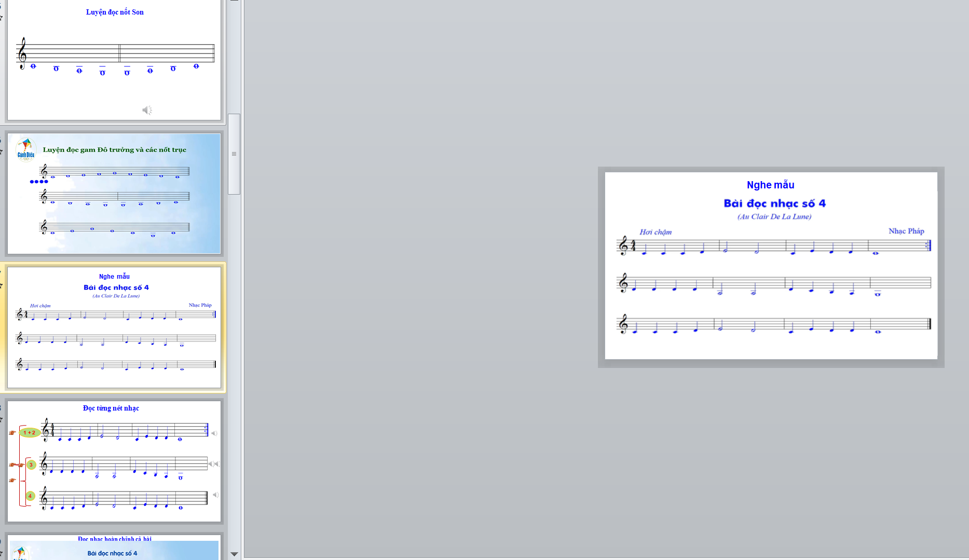This screenshot has height=560, width=969.
Task: Select the green circle labeled 4
Action: (x=30, y=496)
